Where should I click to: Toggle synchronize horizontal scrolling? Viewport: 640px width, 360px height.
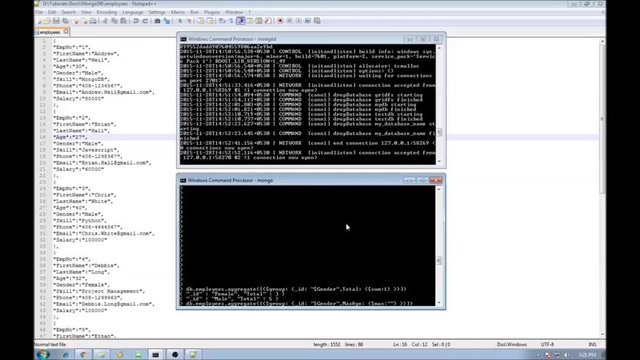pos(209,21)
